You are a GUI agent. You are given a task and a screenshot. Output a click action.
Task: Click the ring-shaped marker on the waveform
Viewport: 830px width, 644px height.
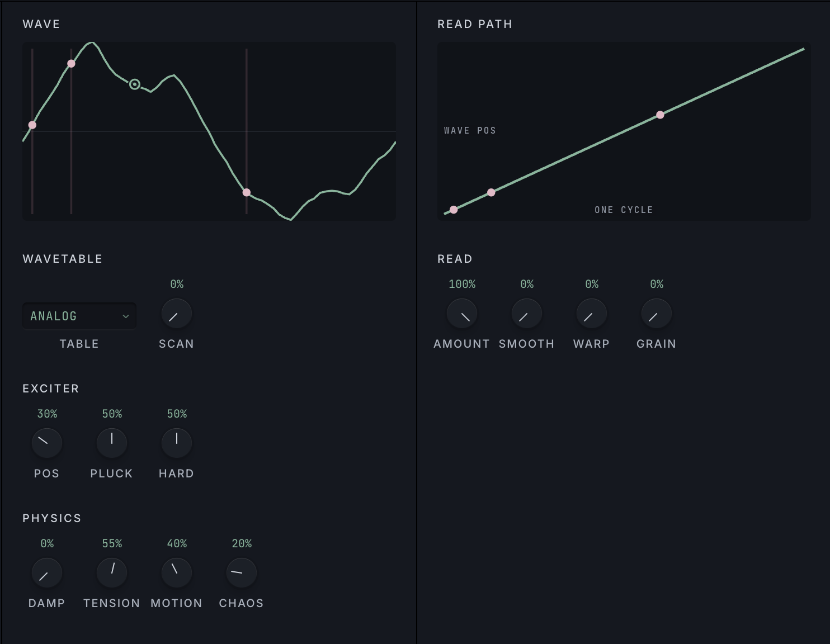135,84
